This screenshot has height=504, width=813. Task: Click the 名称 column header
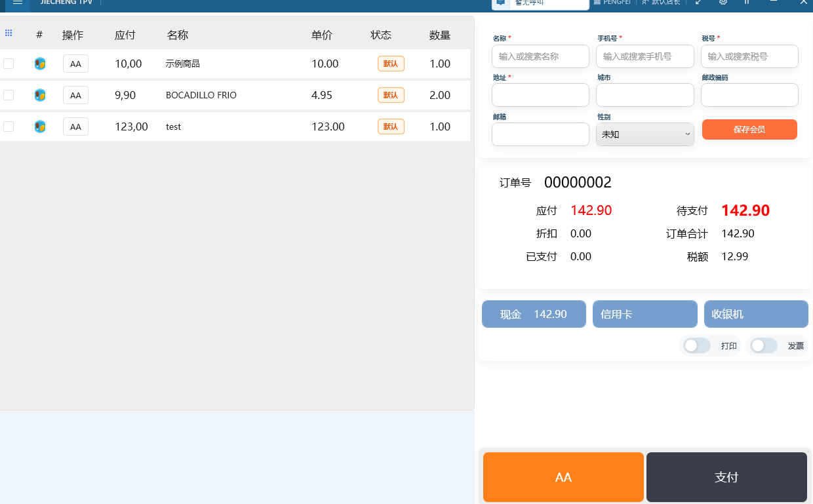(178, 35)
